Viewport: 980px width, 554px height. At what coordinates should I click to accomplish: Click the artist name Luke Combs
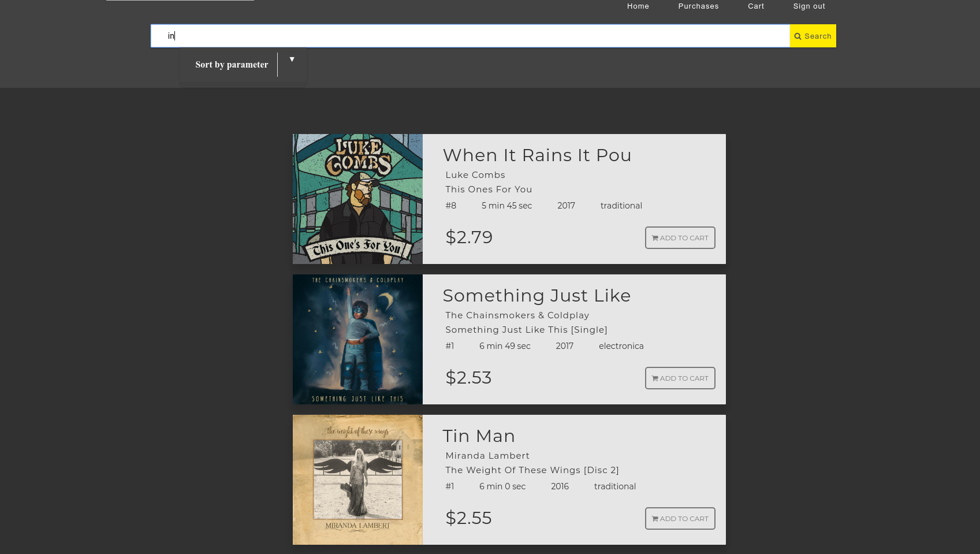[475, 175]
